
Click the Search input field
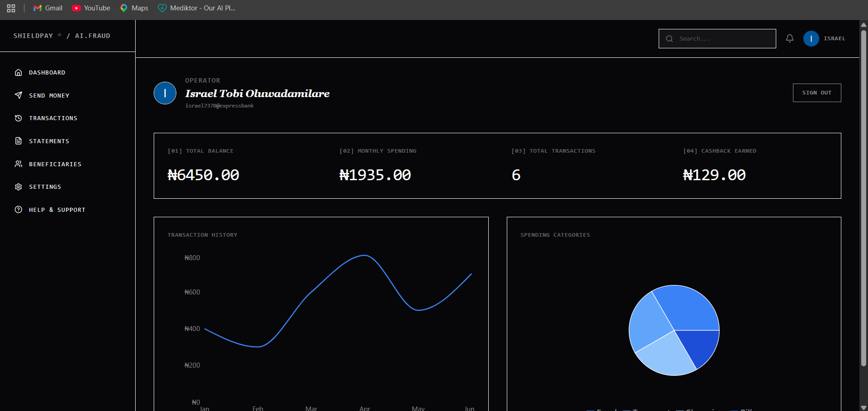[717, 38]
